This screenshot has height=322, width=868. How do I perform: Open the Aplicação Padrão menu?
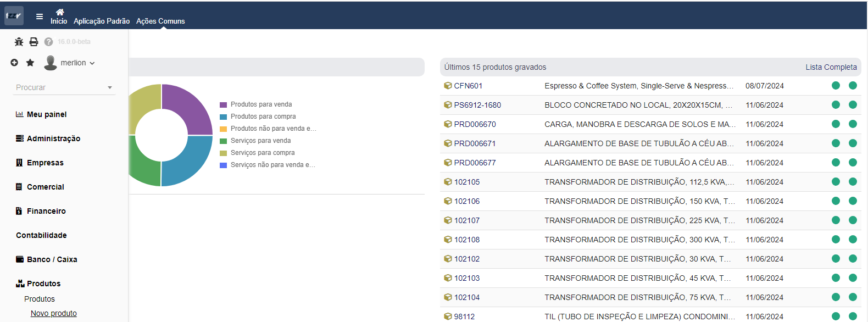tap(102, 21)
